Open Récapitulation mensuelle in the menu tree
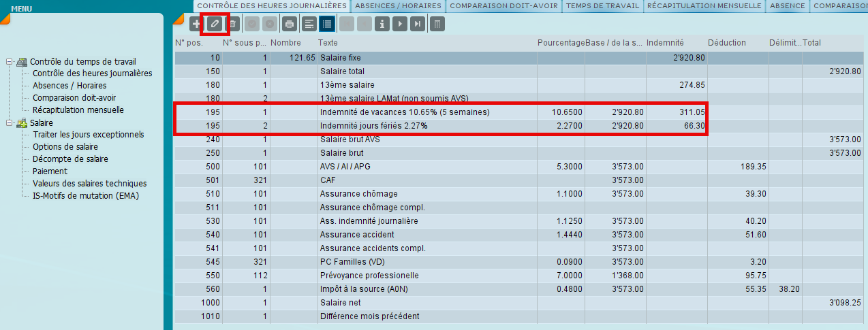Image resolution: width=868 pixels, height=330 pixels. point(78,110)
